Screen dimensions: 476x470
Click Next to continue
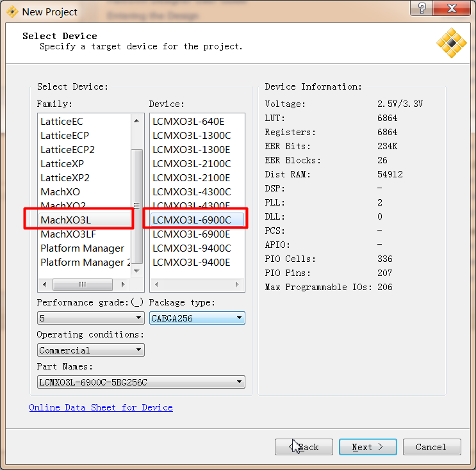pyautogui.click(x=368, y=447)
